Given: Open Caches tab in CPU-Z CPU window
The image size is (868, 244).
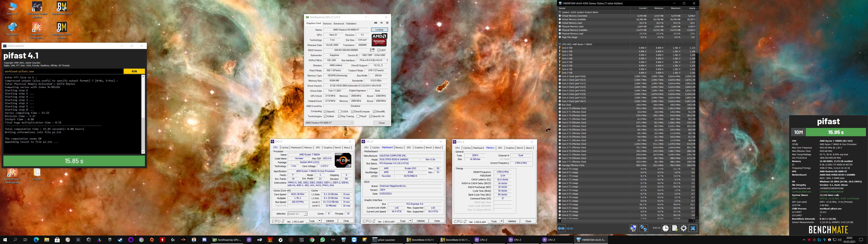Looking at the screenshot, I should pos(285,148).
